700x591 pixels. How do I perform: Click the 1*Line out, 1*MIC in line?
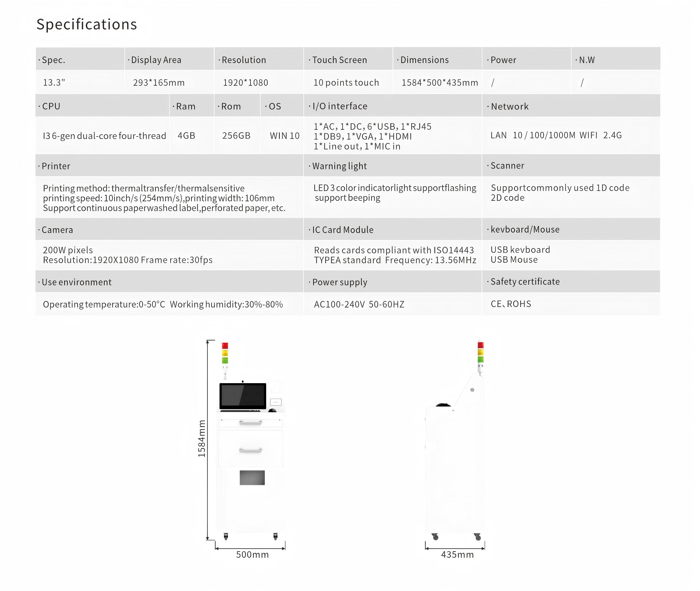click(x=357, y=146)
